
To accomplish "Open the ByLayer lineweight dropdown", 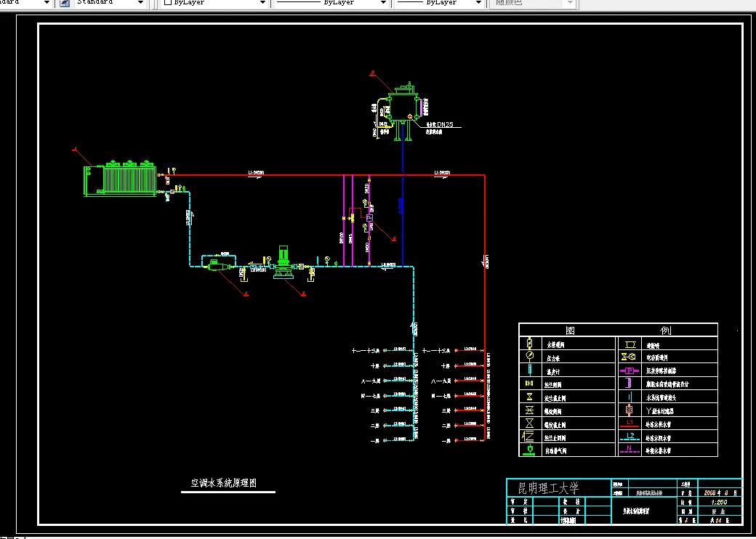I will 439,2.
